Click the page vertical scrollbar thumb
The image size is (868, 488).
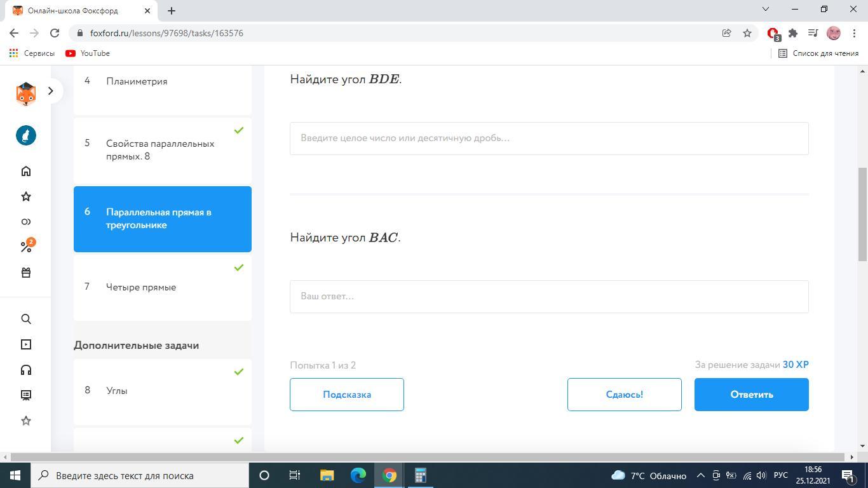pyautogui.click(x=862, y=214)
